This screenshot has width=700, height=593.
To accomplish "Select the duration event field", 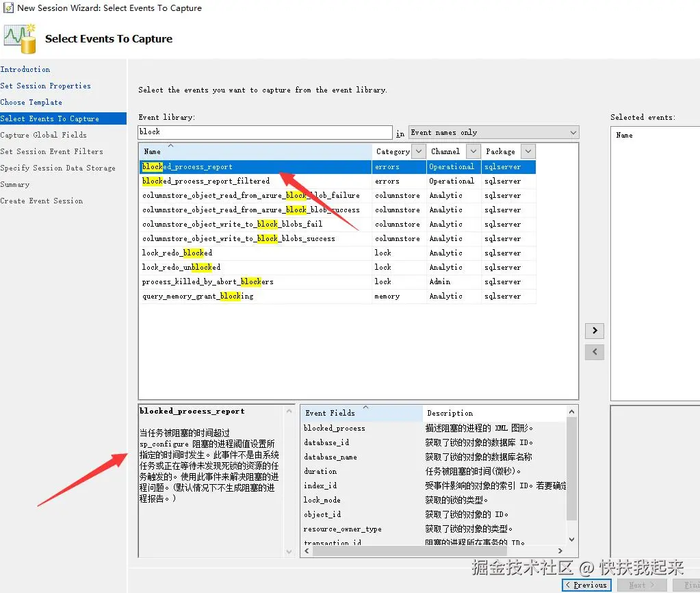I will tap(320, 471).
